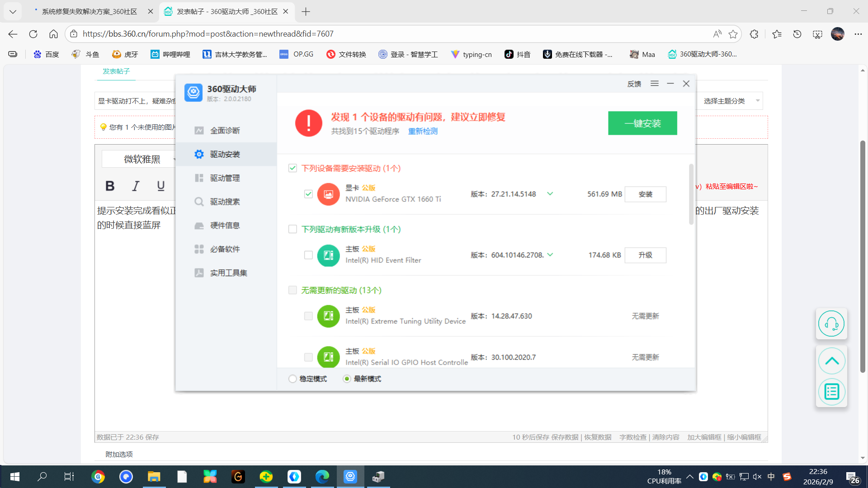The height and width of the screenshot is (488, 868).
Task: Click 保存数据 in the editor footer
Action: (565, 437)
